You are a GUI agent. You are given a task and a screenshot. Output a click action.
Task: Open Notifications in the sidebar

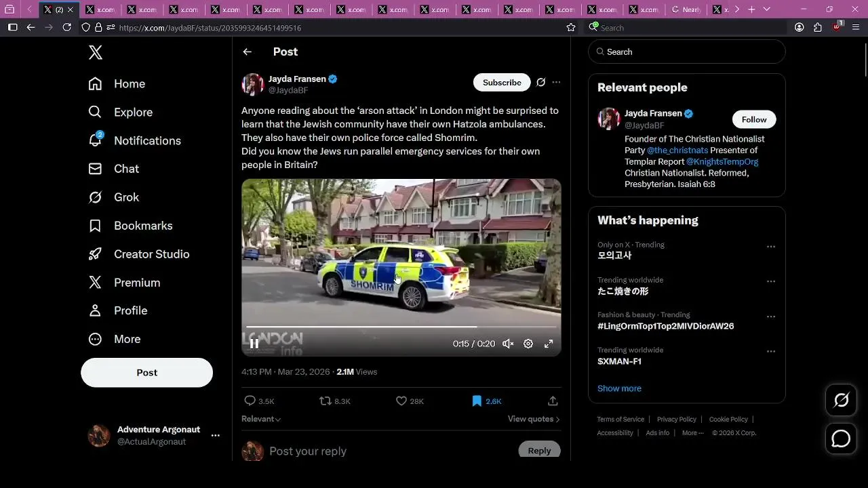tap(134, 140)
